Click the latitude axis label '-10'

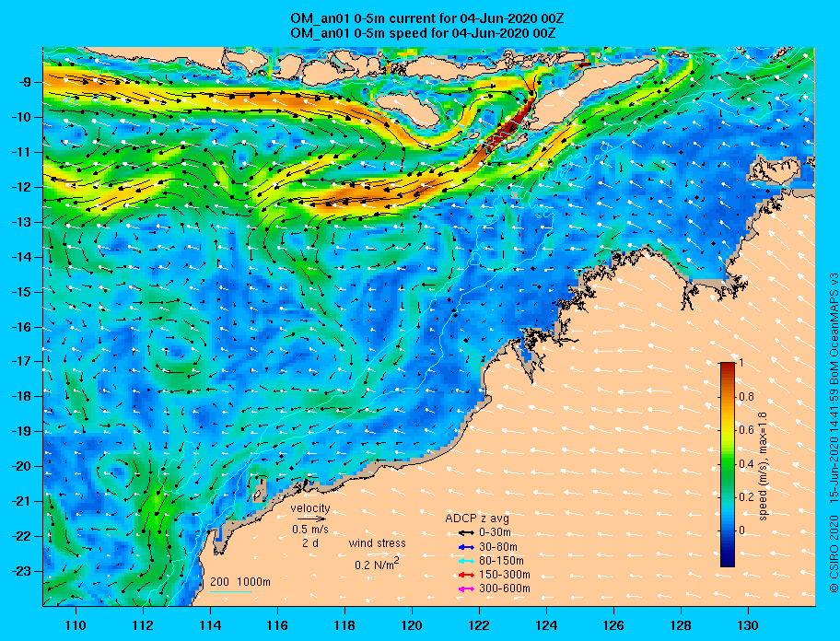22,117
